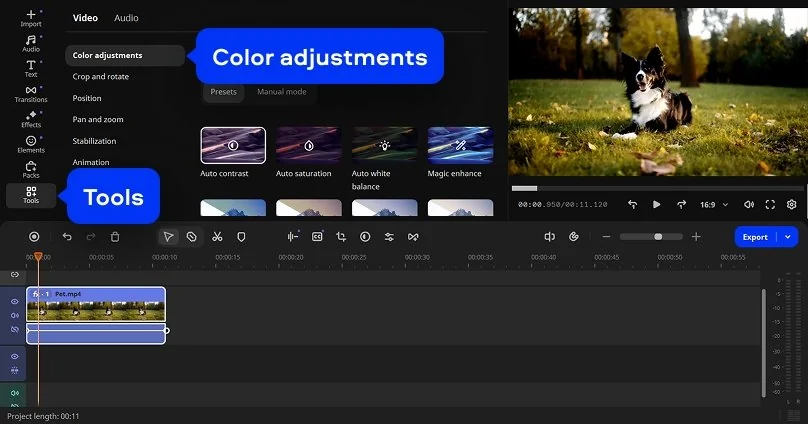Toggle the link icon above tracks
Viewport: 808px width, 424px height.
[x=14, y=275]
